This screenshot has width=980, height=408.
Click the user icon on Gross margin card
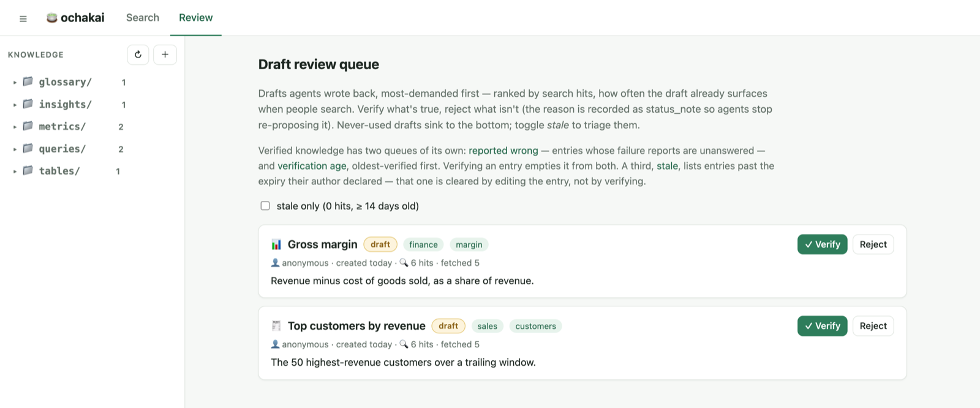pyautogui.click(x=275, y=263)
